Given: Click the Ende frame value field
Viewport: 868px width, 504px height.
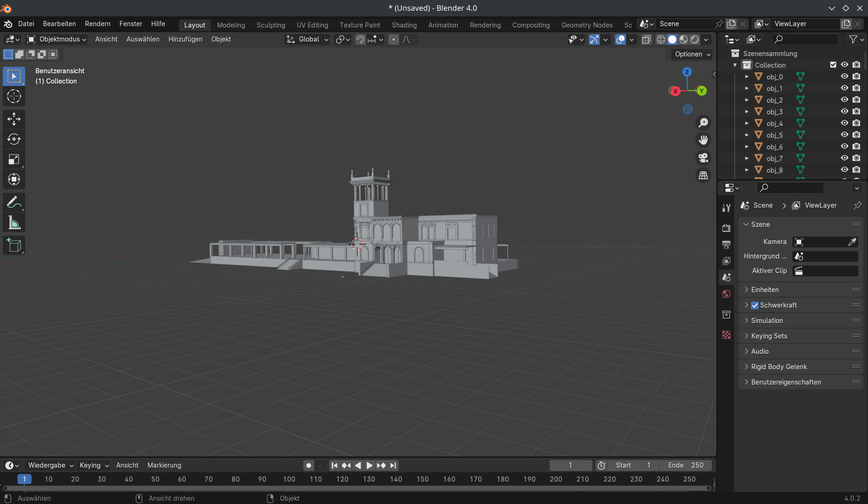Looking at the screenshot, I should pos(686,465).
